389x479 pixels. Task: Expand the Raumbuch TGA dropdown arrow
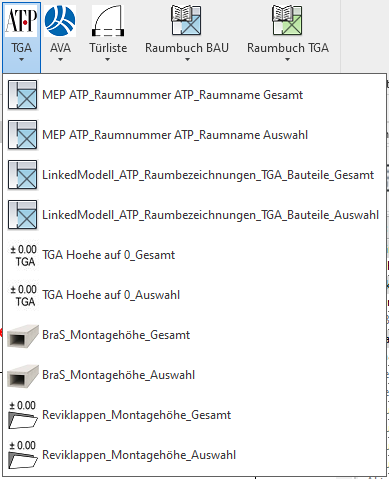tap(287, 60)
